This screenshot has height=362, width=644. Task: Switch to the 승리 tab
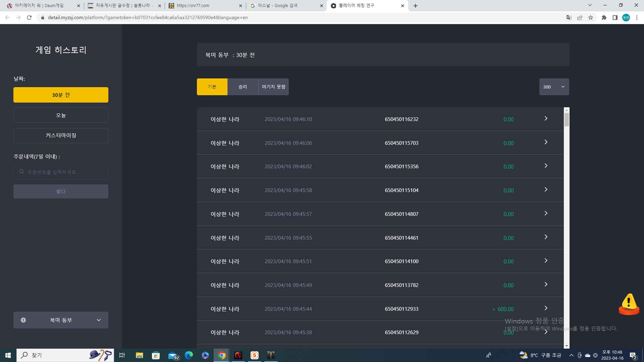(243, 87)
